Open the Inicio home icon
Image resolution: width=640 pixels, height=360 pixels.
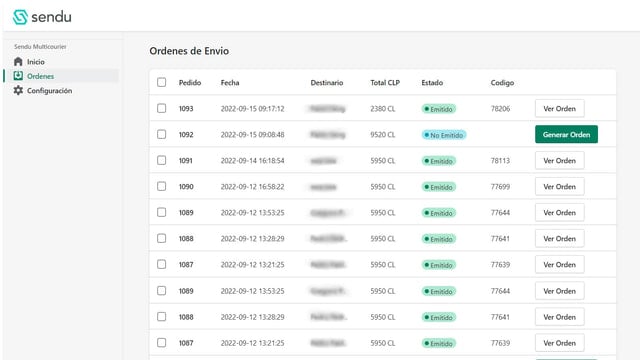pyautogui.click(x=18, y=62)
